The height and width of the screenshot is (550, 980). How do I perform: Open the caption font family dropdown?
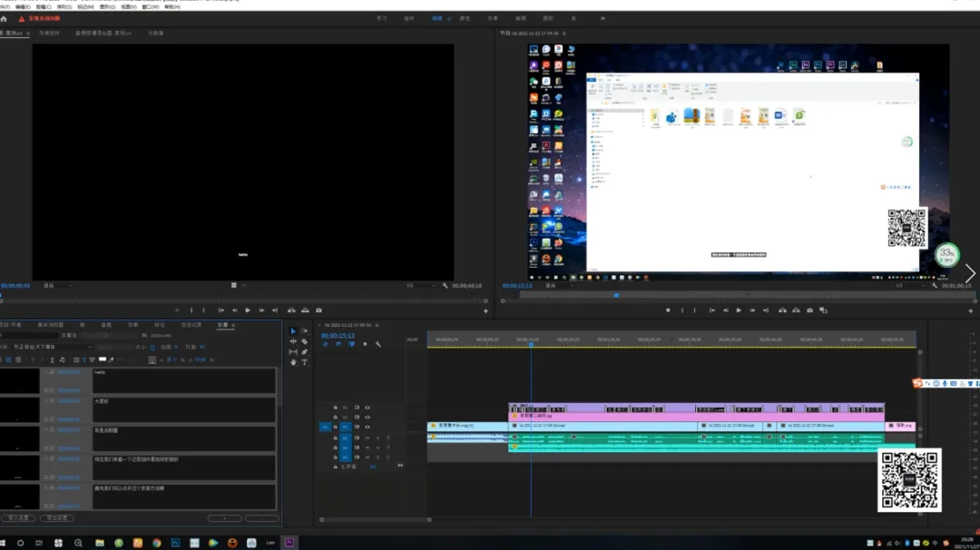[53, 347]
